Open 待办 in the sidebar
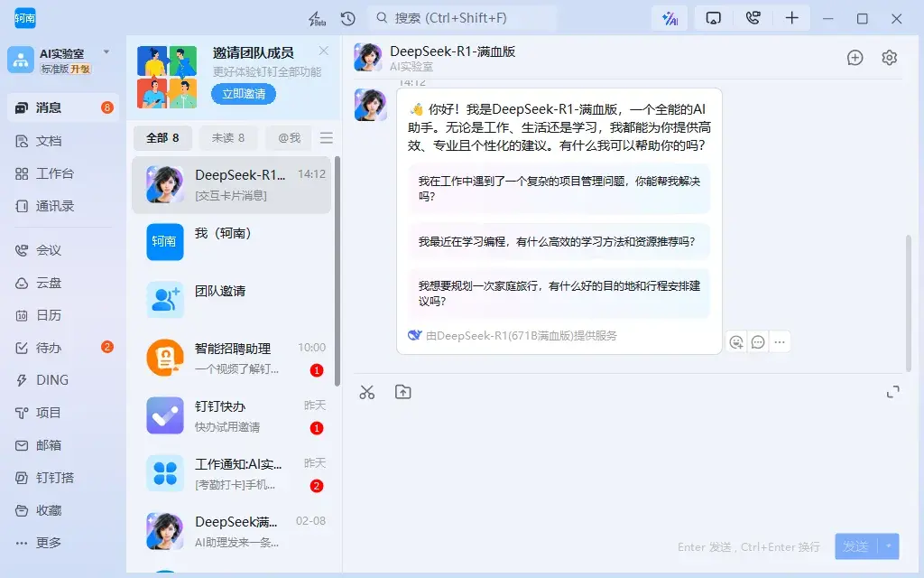The height and width of the screenshot is (578, 924). 63,348
